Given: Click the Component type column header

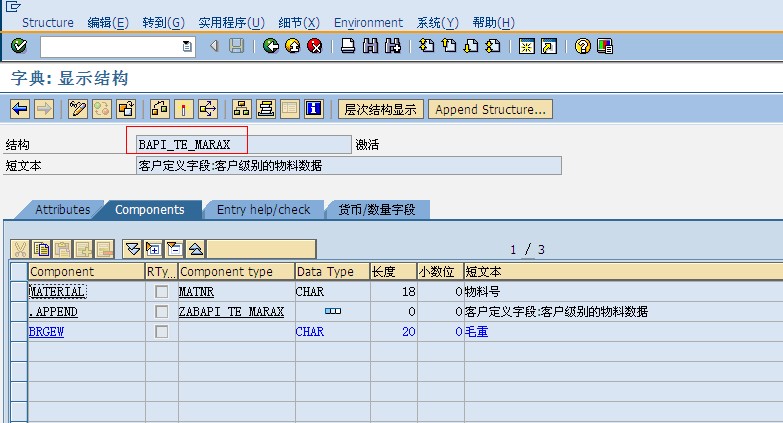Looking at the screenshot, I should point(237,272).
